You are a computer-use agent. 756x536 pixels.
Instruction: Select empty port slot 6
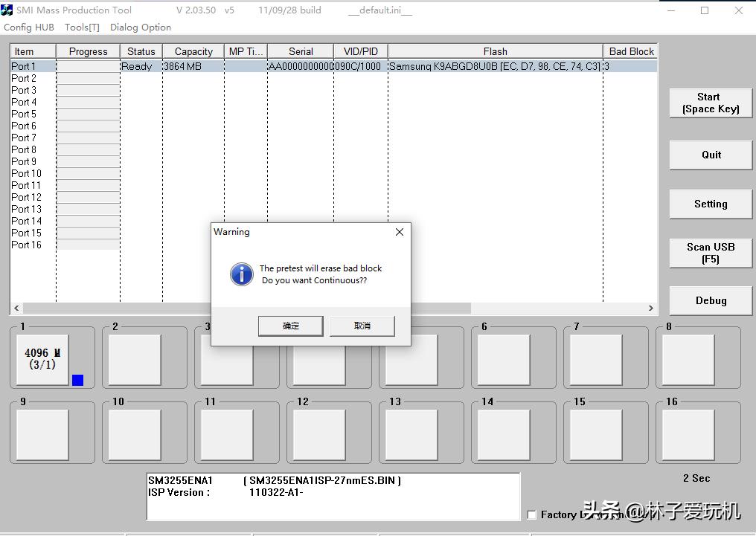point(504,360)
